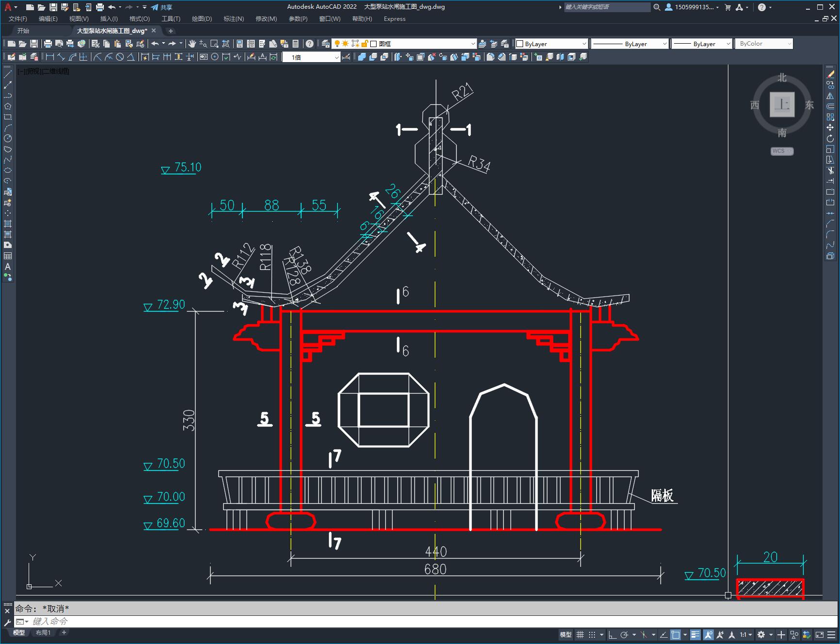This screenshot has width=840, height=644.
Task: Click the WCS button under the ViewCube
Action: coord(781,151)
